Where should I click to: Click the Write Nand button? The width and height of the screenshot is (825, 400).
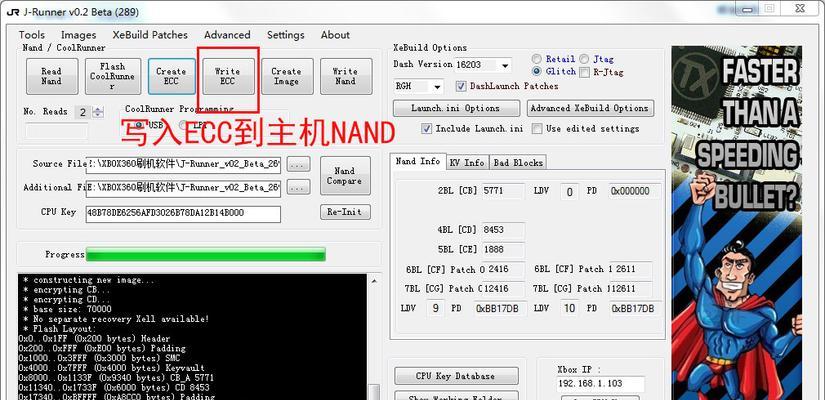pos(345,76)
